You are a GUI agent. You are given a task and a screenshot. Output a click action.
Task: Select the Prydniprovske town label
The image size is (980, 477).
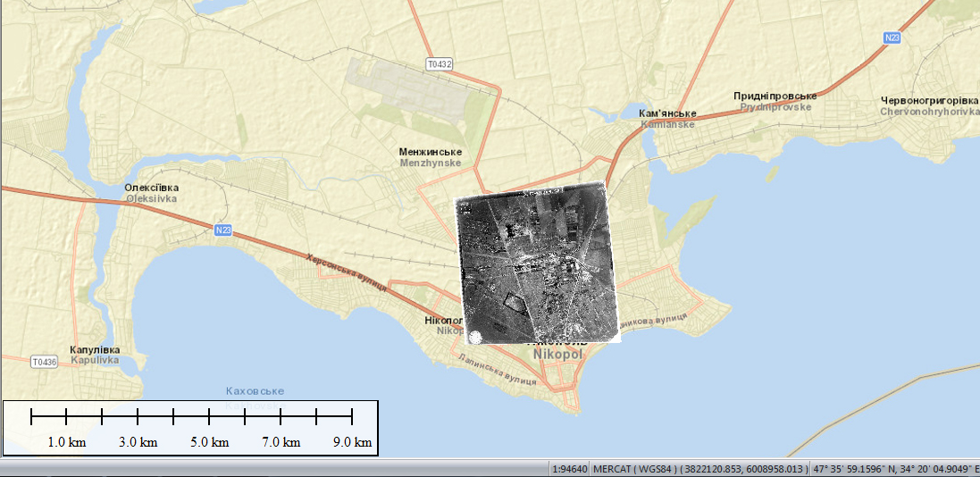tap(775, 101)
